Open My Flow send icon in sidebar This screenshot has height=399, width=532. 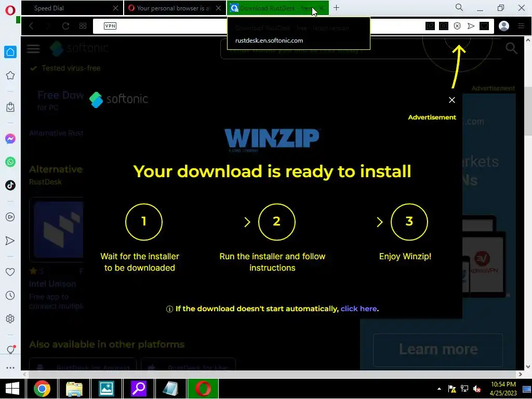point(10,241)
